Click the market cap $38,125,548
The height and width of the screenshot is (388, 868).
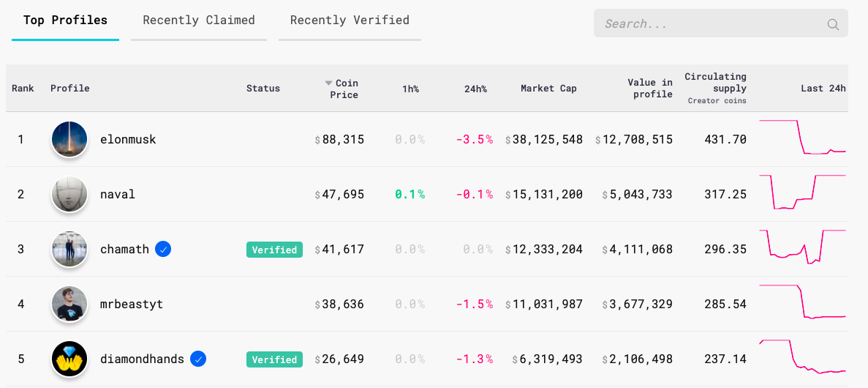(x=544, y=140)
